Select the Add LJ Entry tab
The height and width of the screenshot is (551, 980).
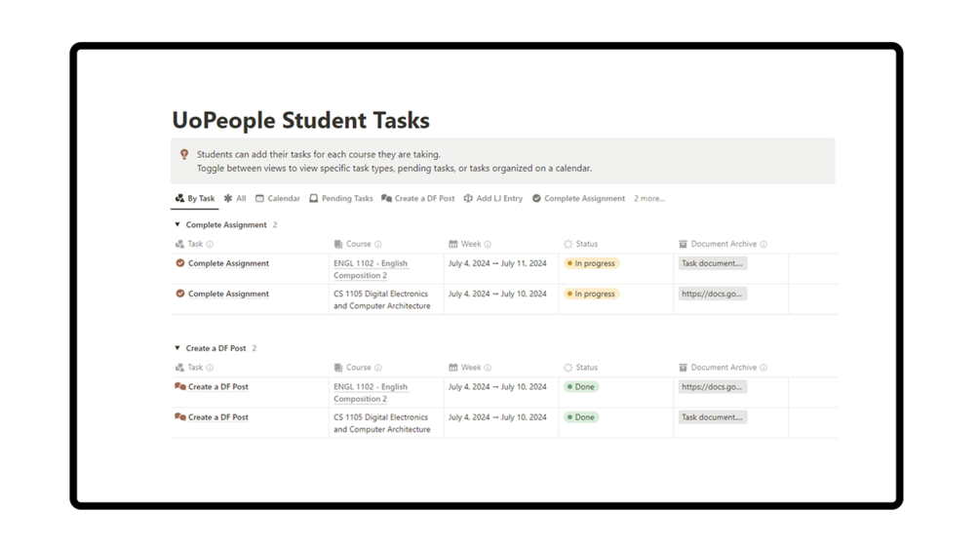[493, 199]
